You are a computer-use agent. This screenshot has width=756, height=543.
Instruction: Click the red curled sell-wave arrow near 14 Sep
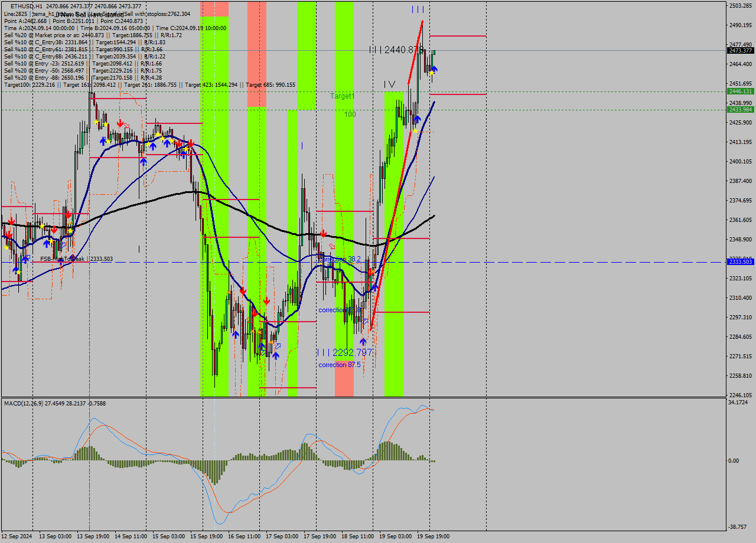point(126,125)
